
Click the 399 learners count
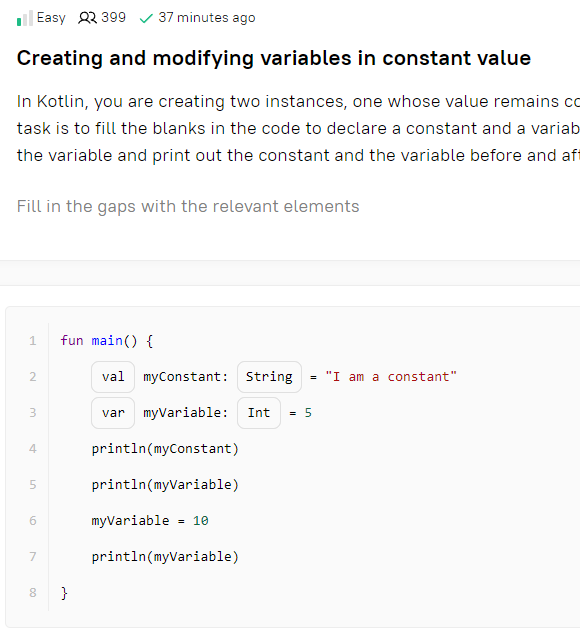113,18
